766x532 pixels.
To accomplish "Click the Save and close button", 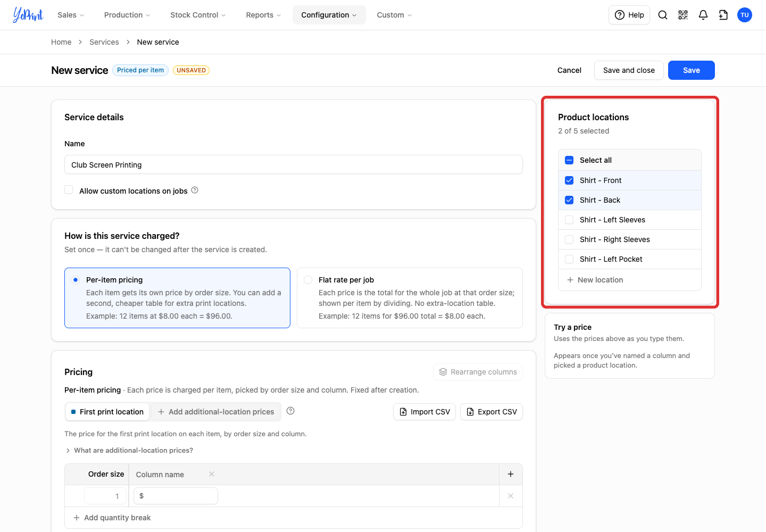I will pos(629,70).
